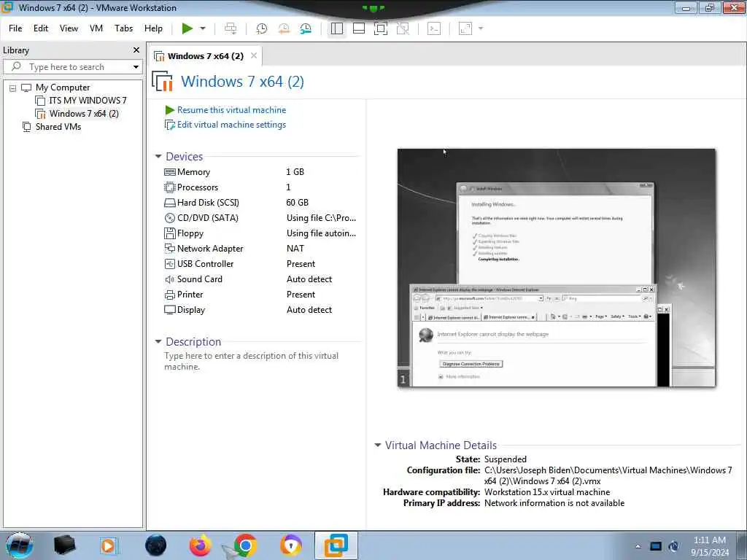Collapse the Virtual Machine Details section
The image size is (747, 560).
point(378,446)
